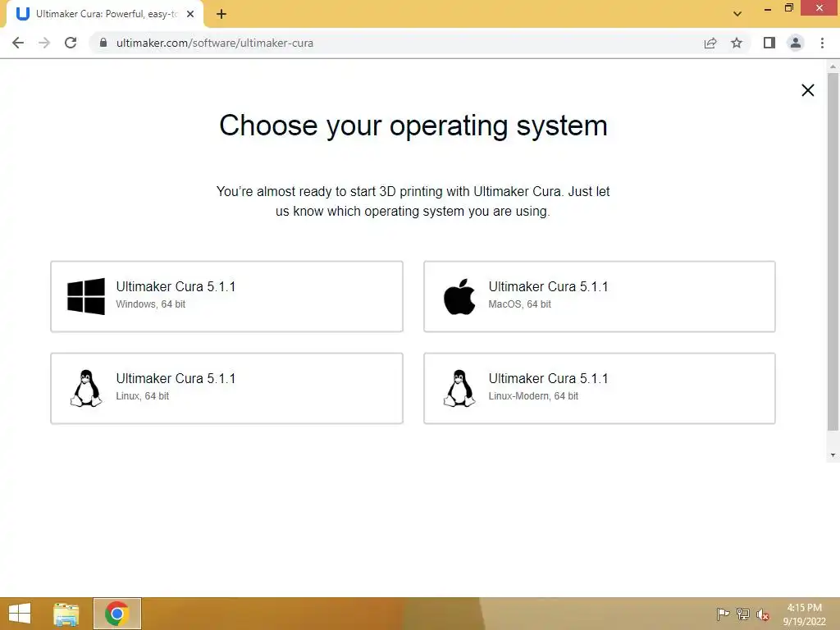The height and width of the screenshot is (630, 840).
Task: Select the Ultimaker Cura browser tab
Action: pyautogui.click(x=105, y=15)
